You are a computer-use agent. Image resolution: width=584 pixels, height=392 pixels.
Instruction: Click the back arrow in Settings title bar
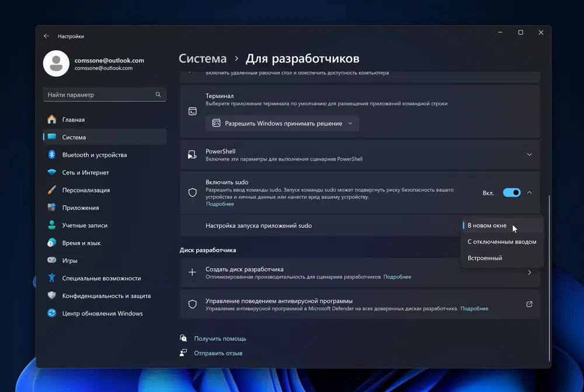(46, 36)
